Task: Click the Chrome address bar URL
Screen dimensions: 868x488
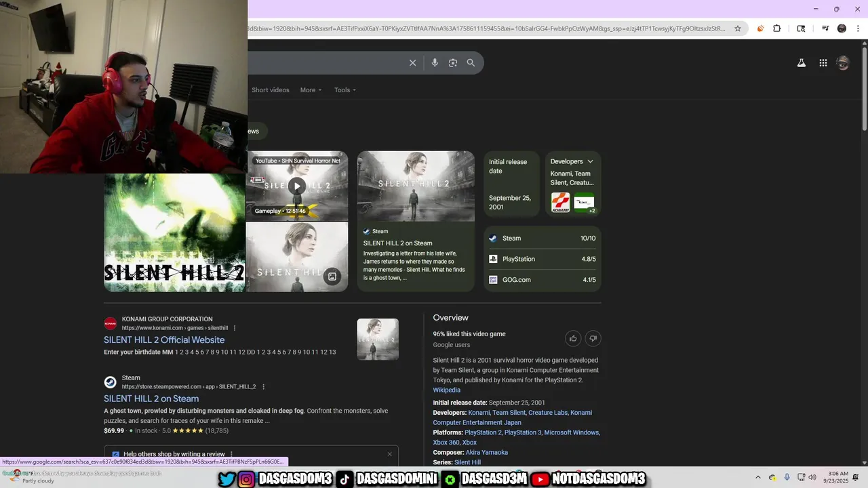Action: [x=487, y=28]
